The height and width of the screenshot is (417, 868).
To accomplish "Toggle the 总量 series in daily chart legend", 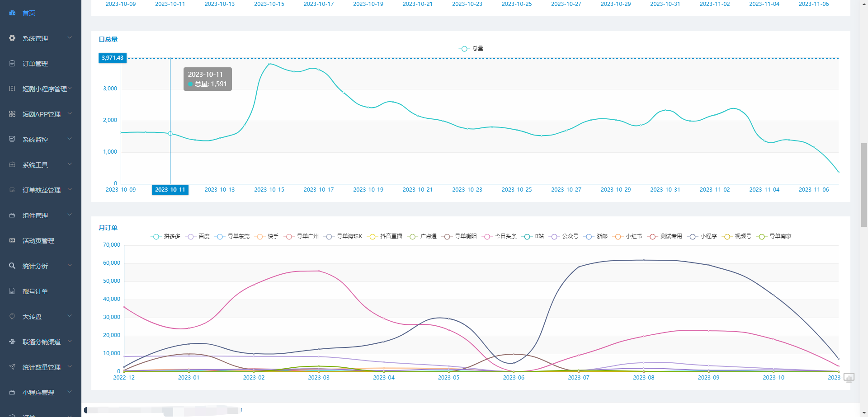I will point(471,48).
